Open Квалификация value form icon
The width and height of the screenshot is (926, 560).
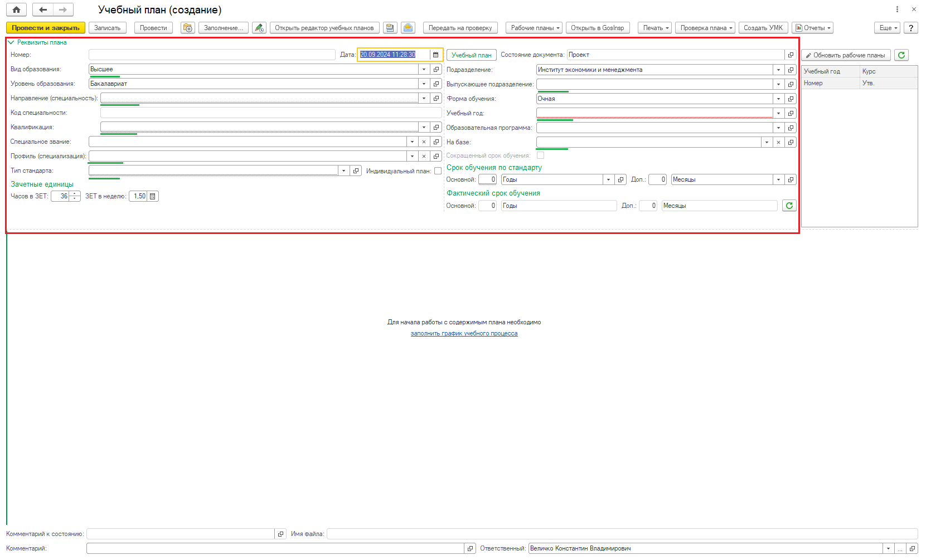[x=437, y=127]
